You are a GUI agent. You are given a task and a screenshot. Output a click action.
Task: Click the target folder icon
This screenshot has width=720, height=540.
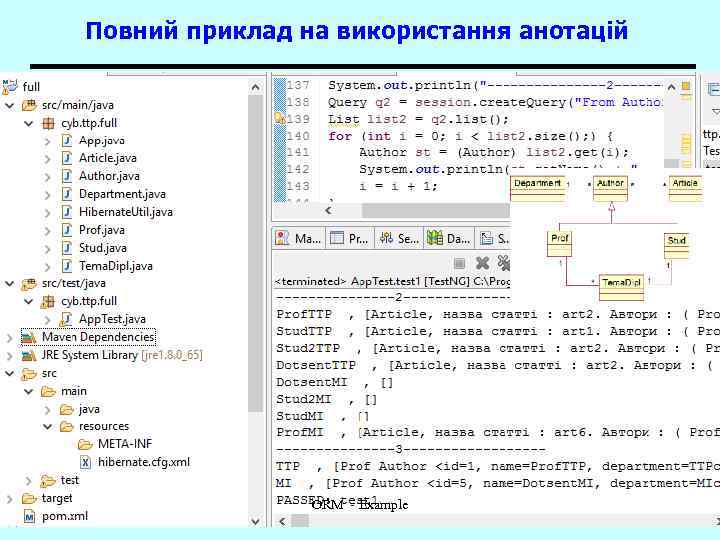point(29,498)
